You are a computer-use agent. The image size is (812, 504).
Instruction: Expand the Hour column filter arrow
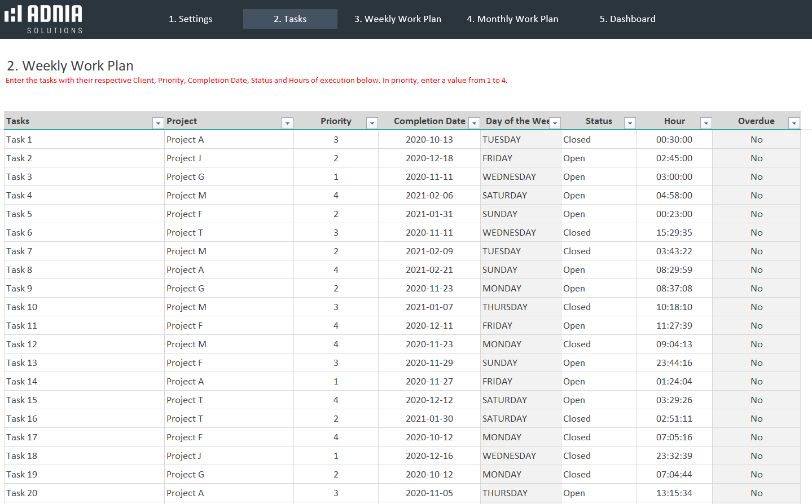tap(705, 123)
